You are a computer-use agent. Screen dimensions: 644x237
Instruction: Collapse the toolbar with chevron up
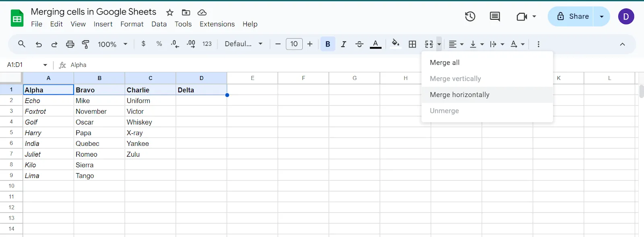coord(622,44)
